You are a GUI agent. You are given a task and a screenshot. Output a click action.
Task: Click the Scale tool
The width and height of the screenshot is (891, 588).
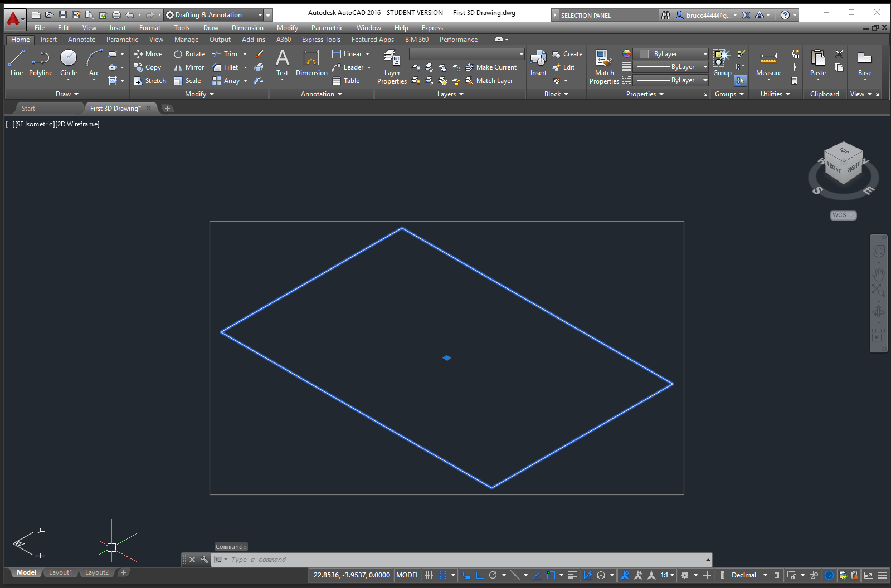[x=187, y=81]
